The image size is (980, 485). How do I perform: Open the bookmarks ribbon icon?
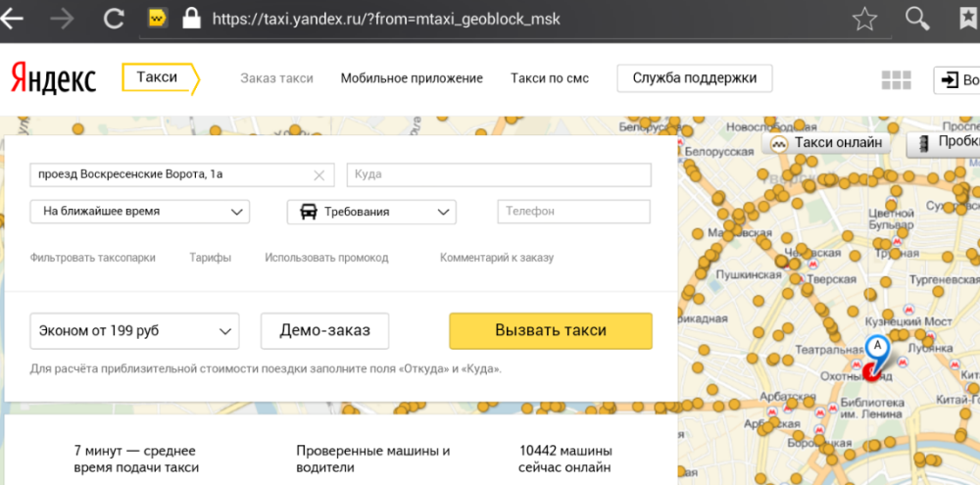970,19
